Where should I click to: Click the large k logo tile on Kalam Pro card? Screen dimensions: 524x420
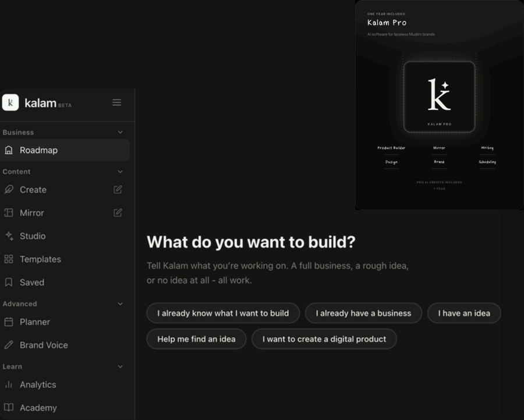tap(440, 97)
